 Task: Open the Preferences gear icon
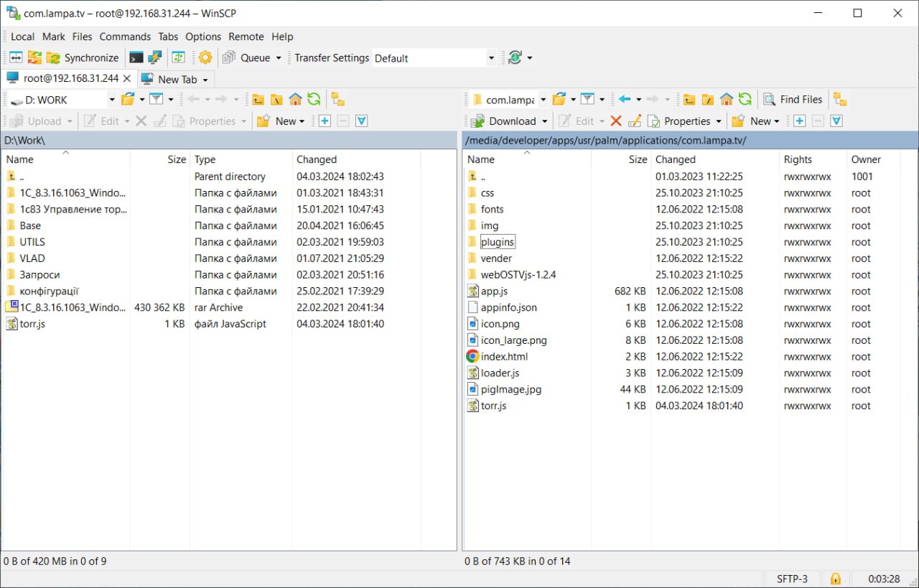pyautogui.click(x=205, y=57)
